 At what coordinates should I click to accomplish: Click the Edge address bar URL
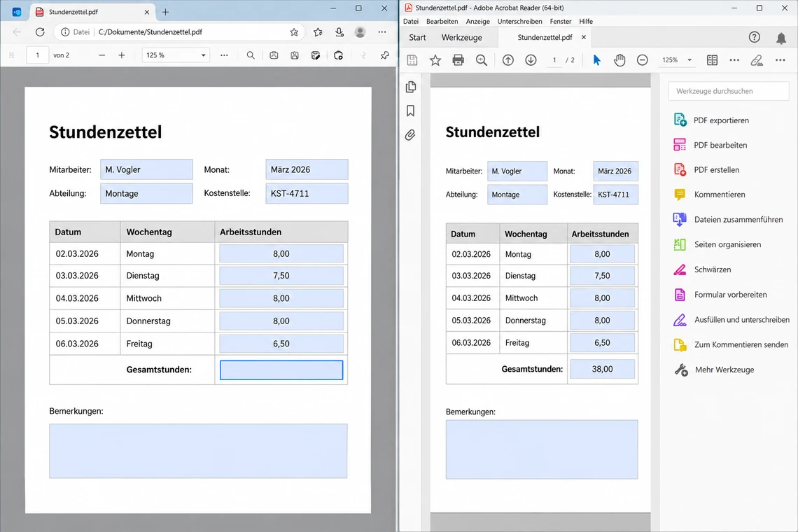[x=150, y=32]
